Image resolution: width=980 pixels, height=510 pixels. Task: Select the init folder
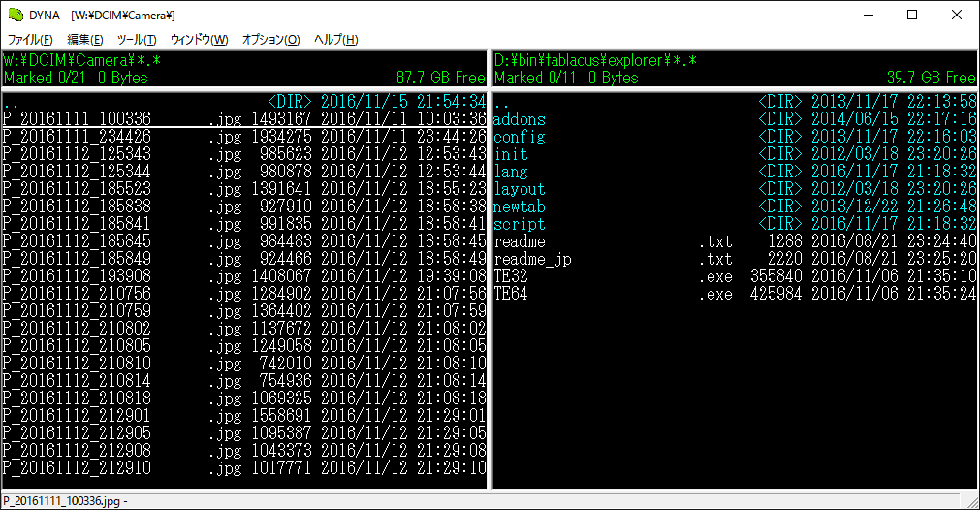[735, 154]
